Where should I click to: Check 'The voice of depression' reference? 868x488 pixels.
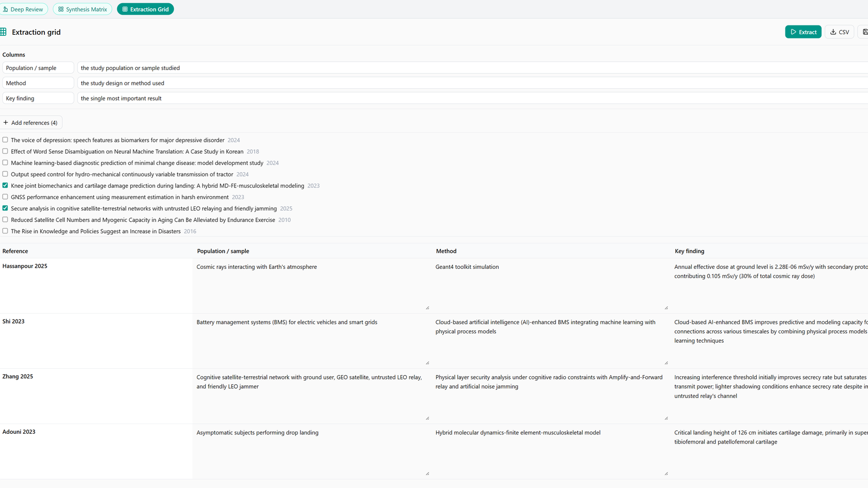[x=5, y=140]
